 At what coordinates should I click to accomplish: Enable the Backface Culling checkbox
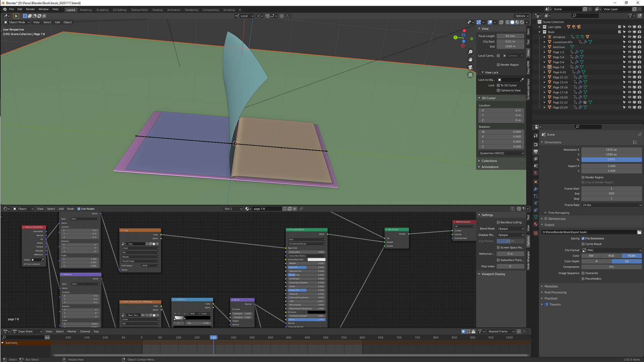point(498,222)
